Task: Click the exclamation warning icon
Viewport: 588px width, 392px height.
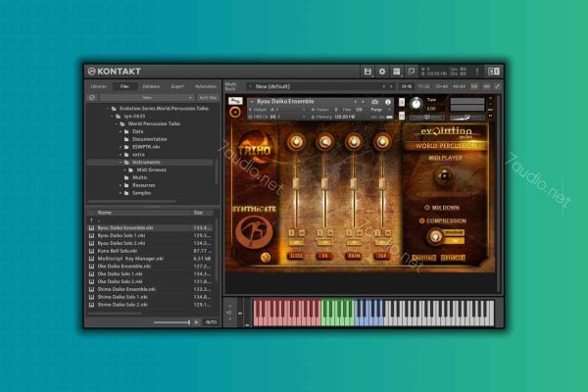Action: tap(477, 72)
